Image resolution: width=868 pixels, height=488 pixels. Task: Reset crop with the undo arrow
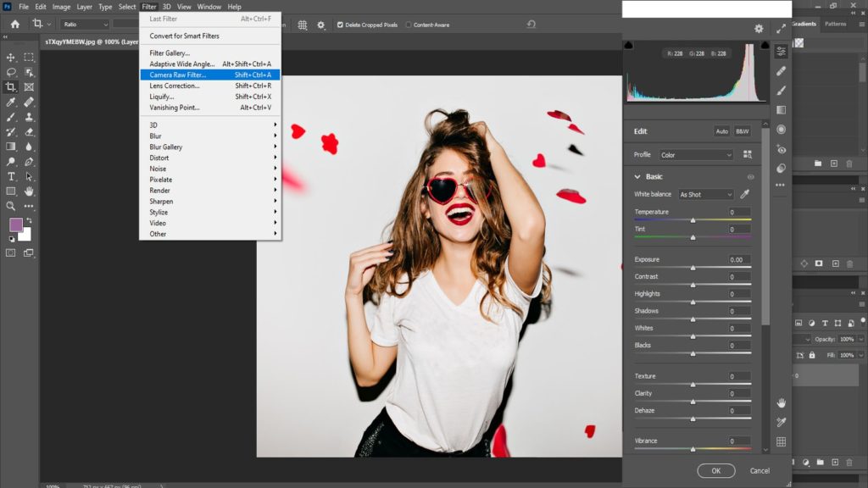[x=531, y=25]
